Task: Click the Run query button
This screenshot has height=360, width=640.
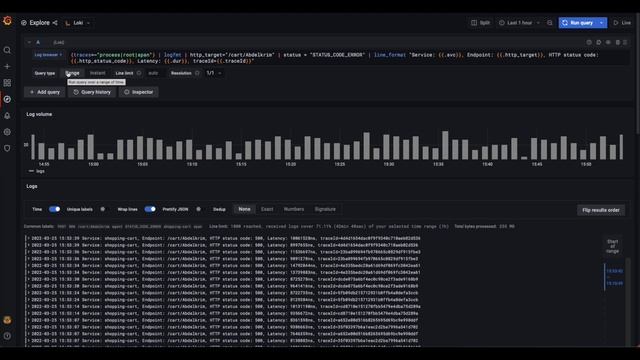Action: click(x=578, y=23)
